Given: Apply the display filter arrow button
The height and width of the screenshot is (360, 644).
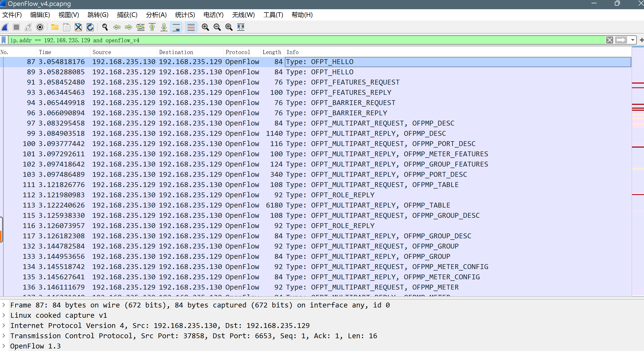Looking at the screenshot, I should (621, 40).
